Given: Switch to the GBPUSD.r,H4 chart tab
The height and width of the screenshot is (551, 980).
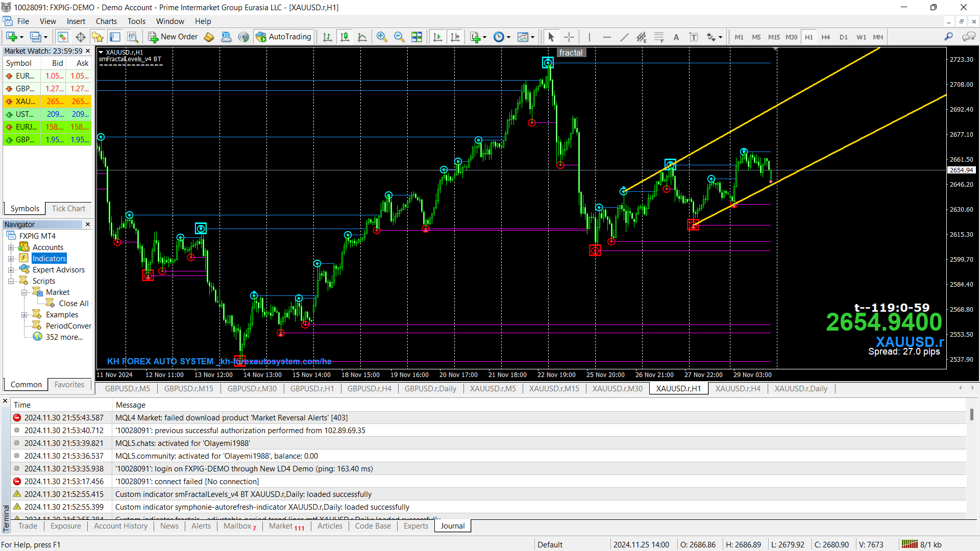Looking at the screenshot, I should coord(370,389).
